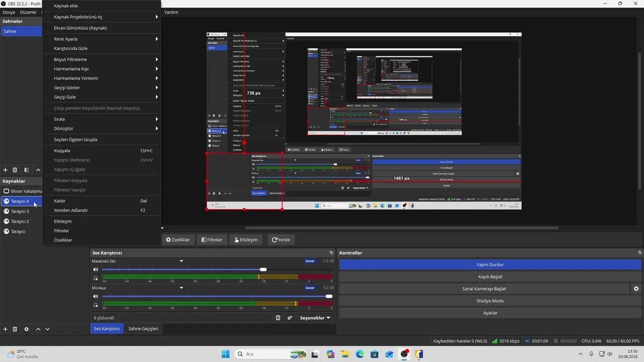644x362 pixels.
Task: Toggle audio monitoring for Mic/Aux
Action: 96,305
